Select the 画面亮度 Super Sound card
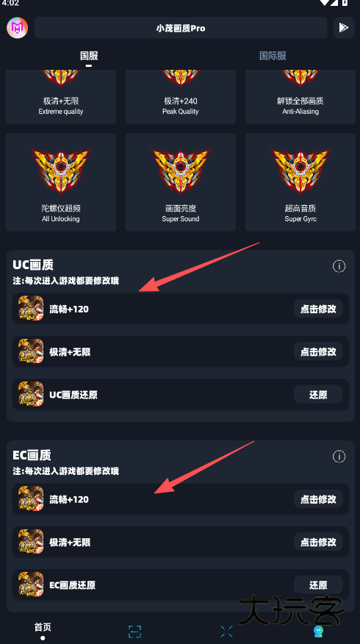360x644 pixels. point(181,182)
